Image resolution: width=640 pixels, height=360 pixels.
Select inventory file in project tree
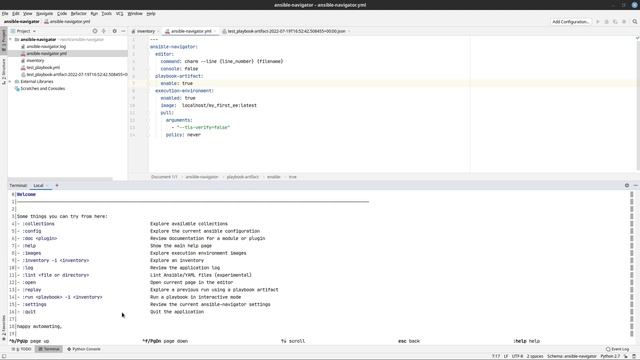(35, 60)
